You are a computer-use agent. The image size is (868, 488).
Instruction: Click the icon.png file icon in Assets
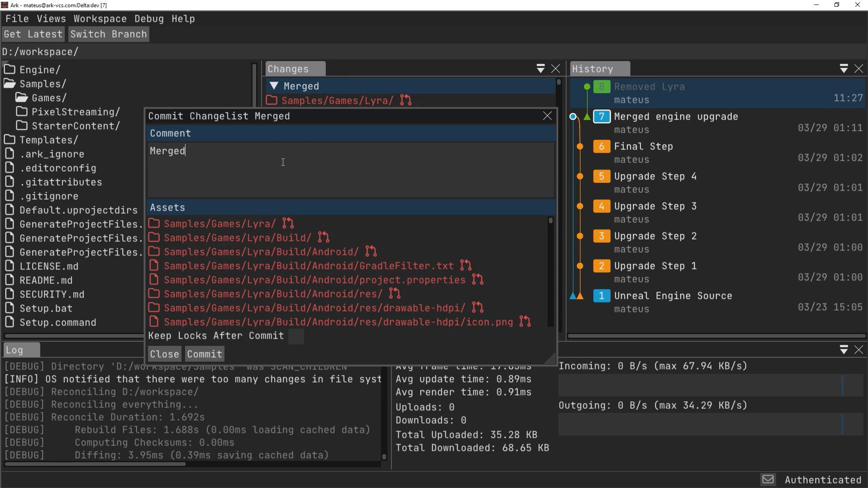point(154,322)
